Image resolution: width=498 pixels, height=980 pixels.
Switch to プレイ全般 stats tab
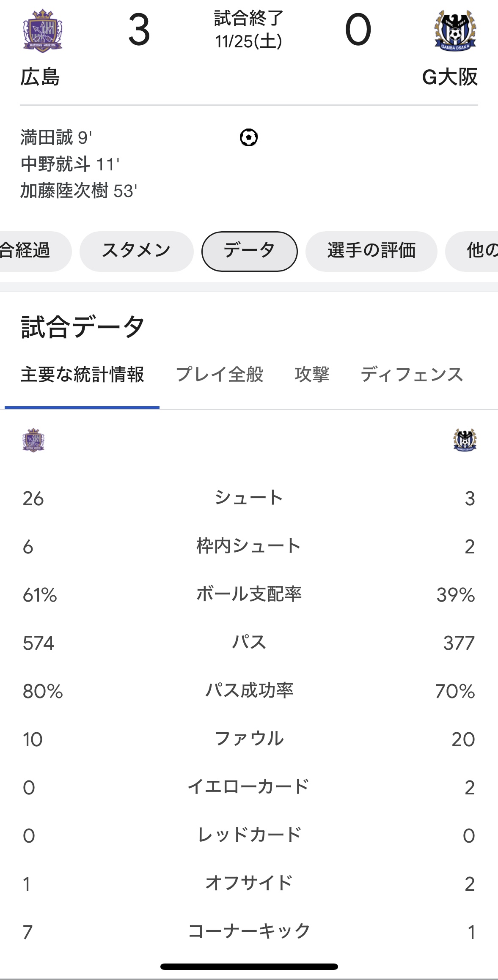220,375
